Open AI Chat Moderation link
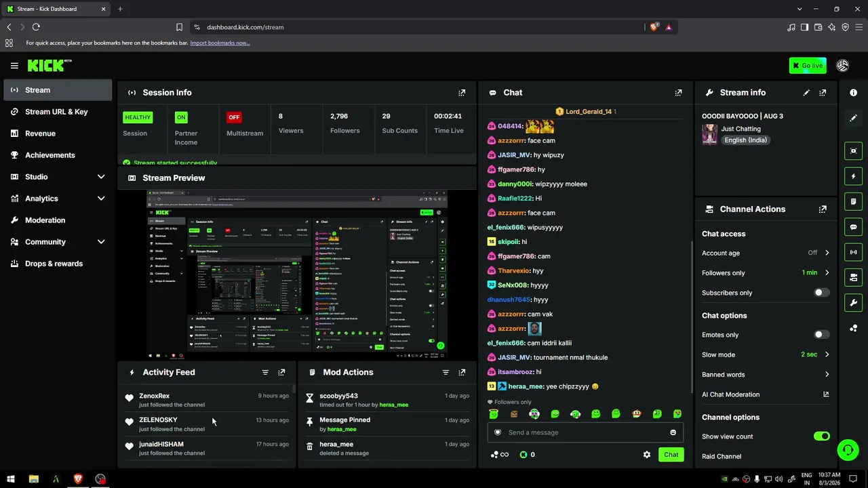The width and height of the screenshot is (868, 488). (766, 394)
